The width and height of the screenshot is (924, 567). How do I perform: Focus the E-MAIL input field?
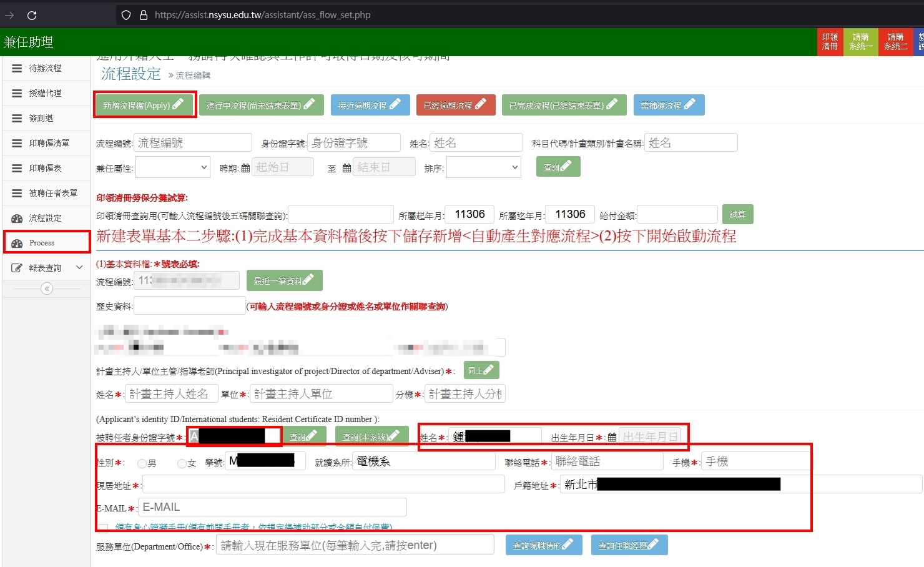272,507
